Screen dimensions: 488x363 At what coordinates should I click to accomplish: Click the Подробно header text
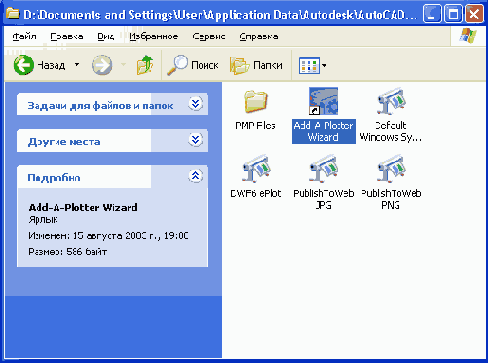[54, 177]
